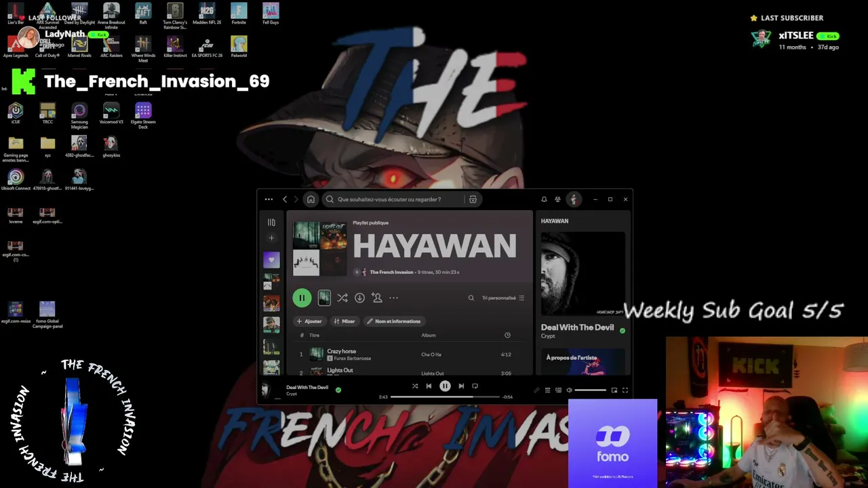
Task: Invite collaborators to the playlist
Action: click(376, 298)
